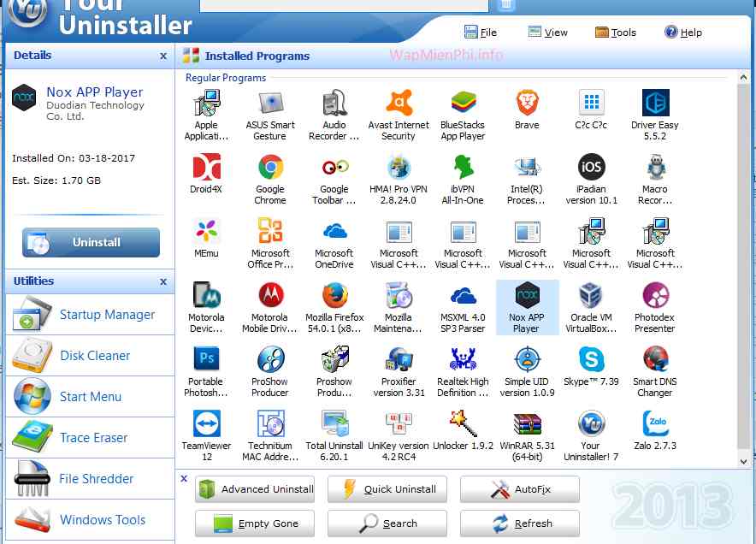
Task: Open Windows Tools utility
Action: (90, 519)
